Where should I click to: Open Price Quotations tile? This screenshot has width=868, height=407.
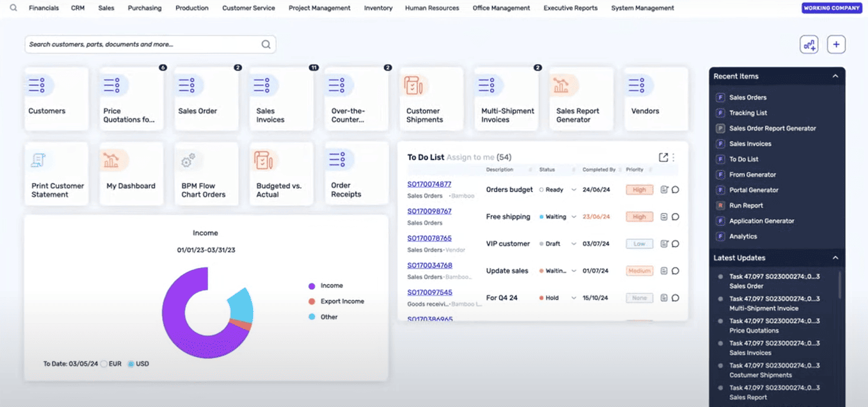click(131, 99)
